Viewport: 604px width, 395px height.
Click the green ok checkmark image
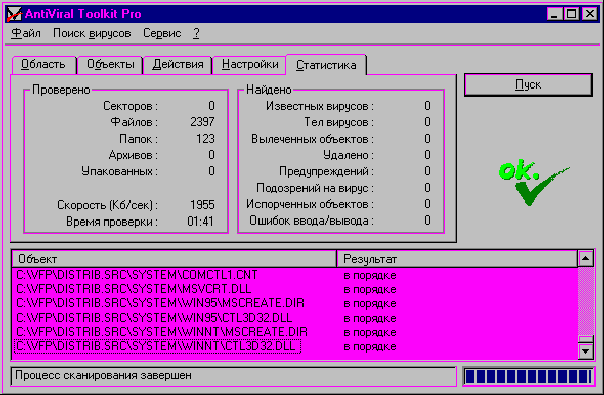point(534,182)
